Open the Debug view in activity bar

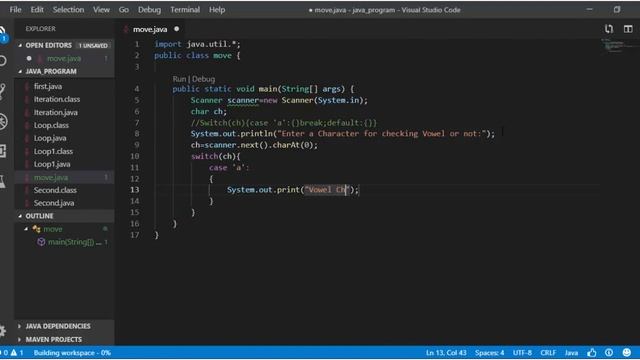(2, 121)
